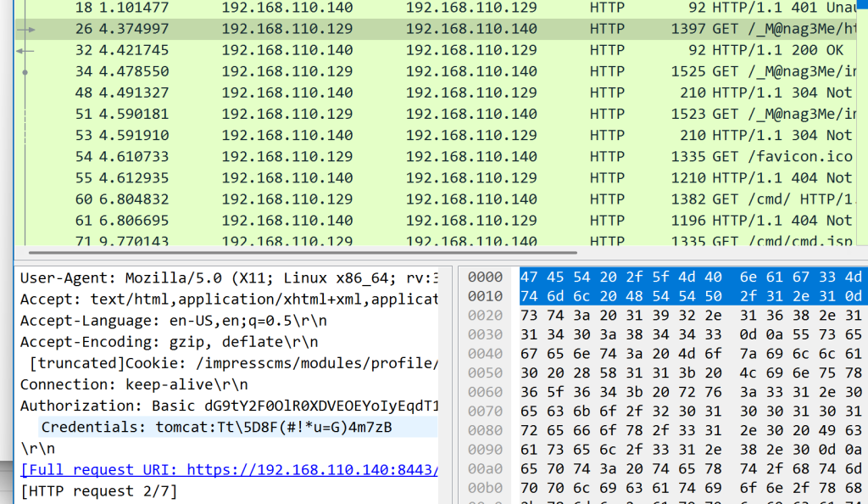This screenshot has height=504, width=868.
Task: Select the User-Agent header line
Action: tap(229, 278)
